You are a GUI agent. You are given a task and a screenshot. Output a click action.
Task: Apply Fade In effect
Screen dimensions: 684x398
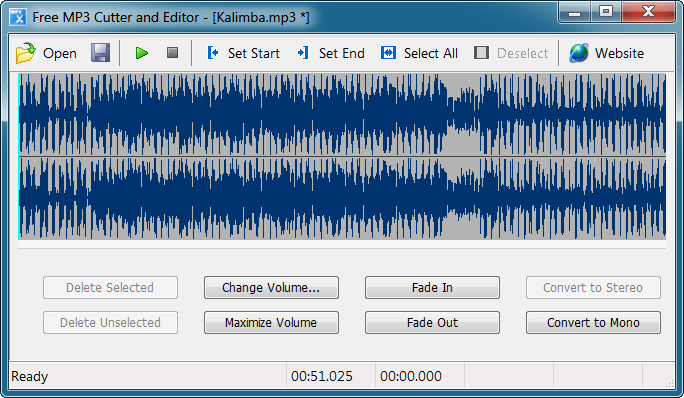(432, 288)
